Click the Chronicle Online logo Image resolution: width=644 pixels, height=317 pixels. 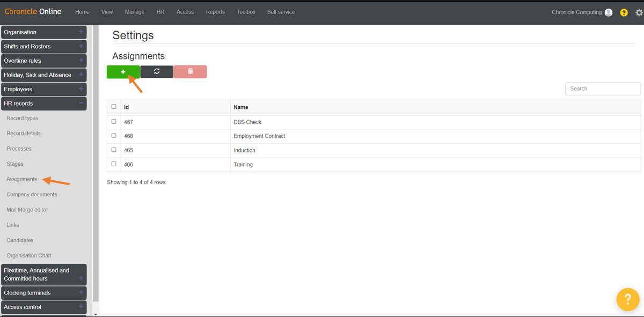33,11
